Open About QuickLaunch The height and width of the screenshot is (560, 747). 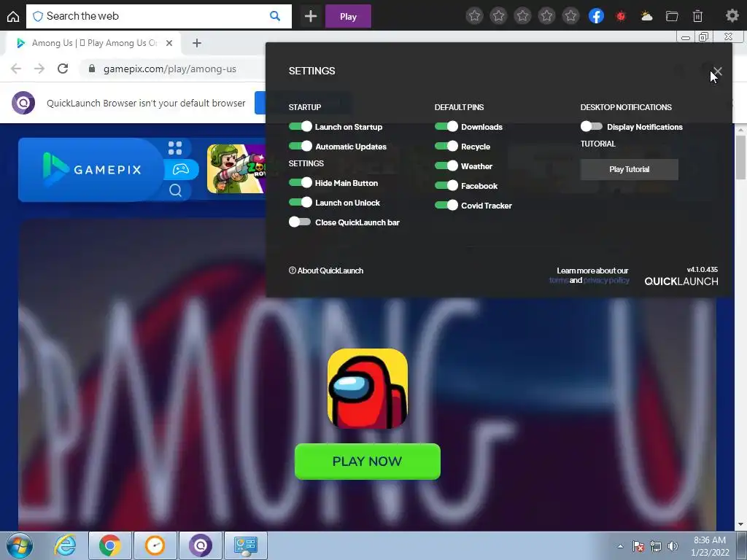click(326, 271)
